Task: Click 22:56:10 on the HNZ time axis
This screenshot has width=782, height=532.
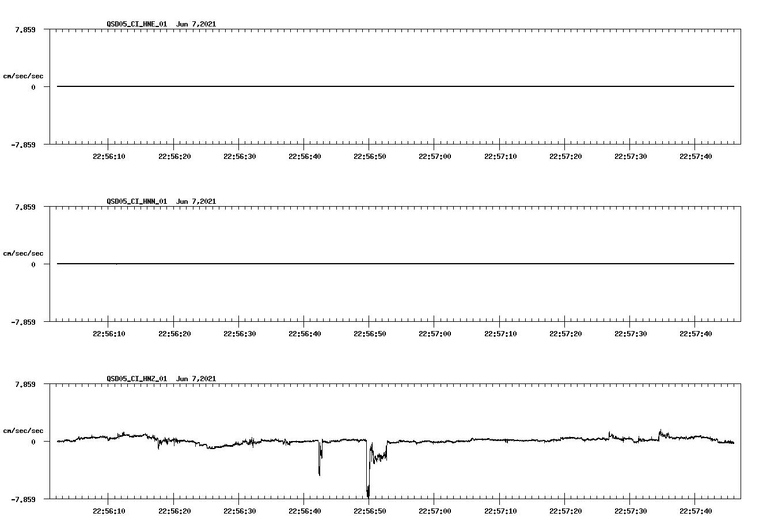Action: pyautogui.click(x=109, y=511)
